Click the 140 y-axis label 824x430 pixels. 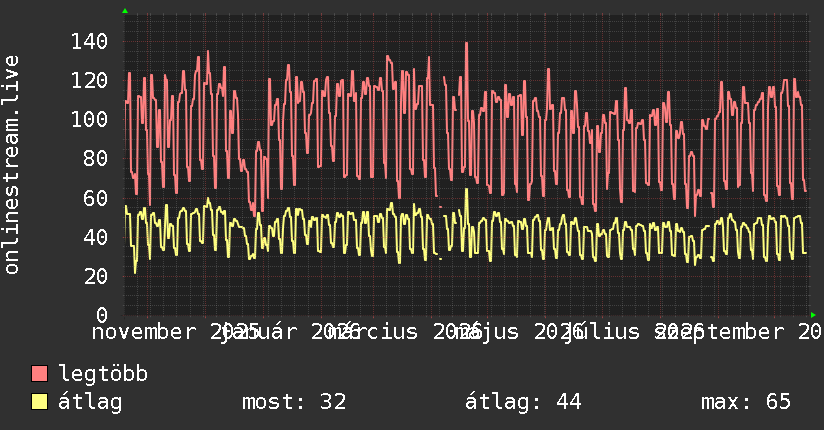[89, 42]
